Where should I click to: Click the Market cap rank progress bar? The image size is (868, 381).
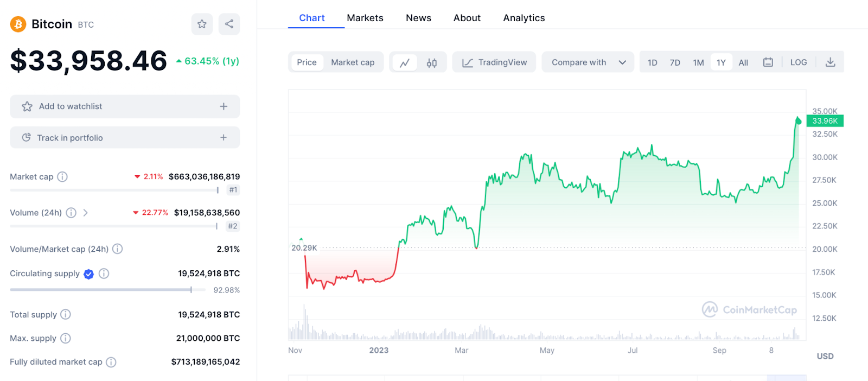click(114, 190)
